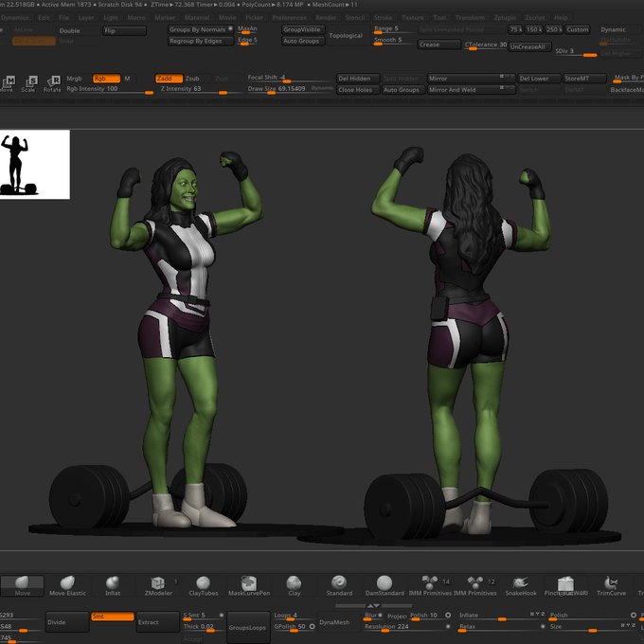Activate the Move transform mode icon
The width and height of the screenshot is (644, 644).
(9, 83)
